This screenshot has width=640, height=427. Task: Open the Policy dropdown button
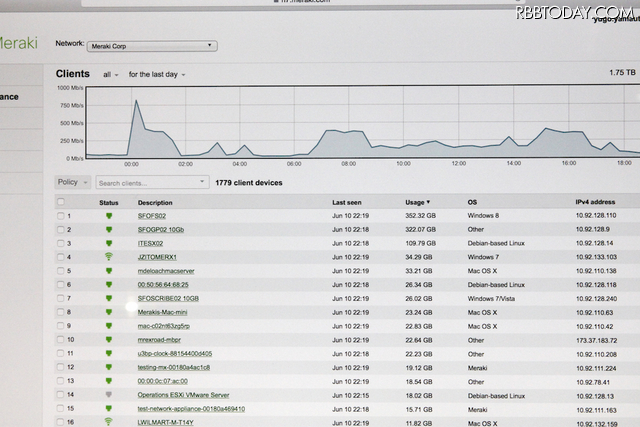click(x=73, y=182)
